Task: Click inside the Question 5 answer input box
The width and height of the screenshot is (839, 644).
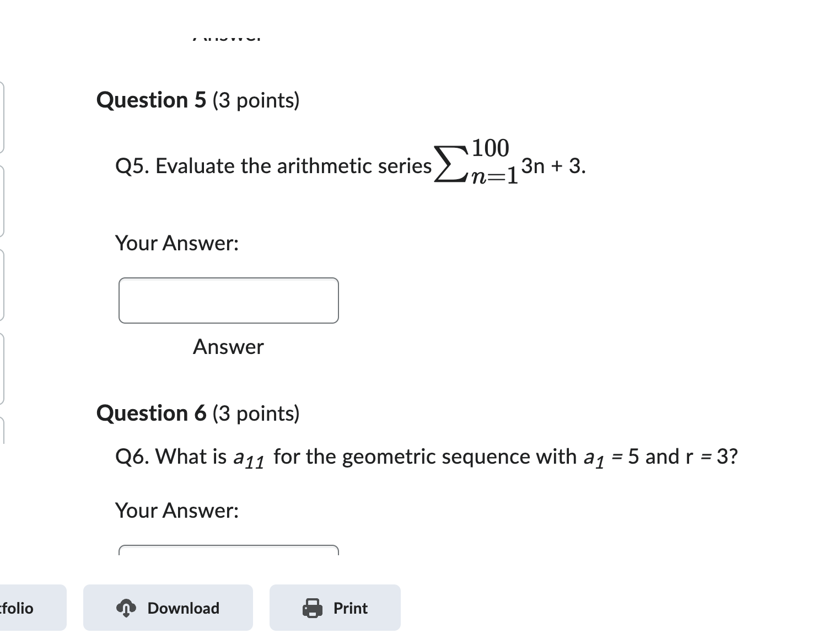Action: point(228,300)
